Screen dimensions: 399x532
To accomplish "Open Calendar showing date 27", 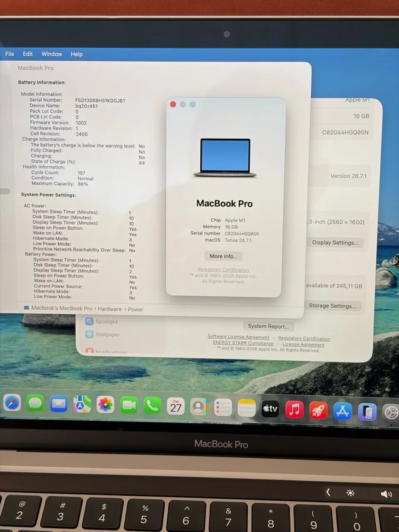I will 176,406.
